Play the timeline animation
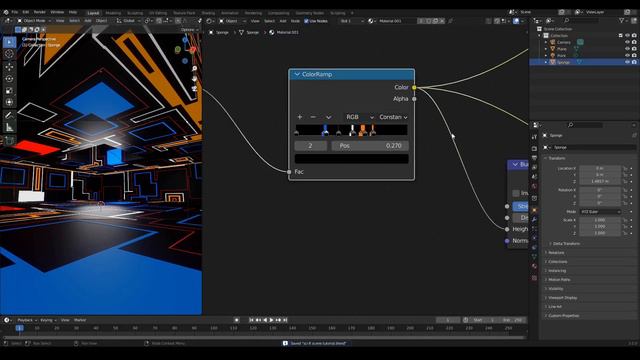Image resolution: width=640 pixels, height=360 pixels. pos(271,320)
